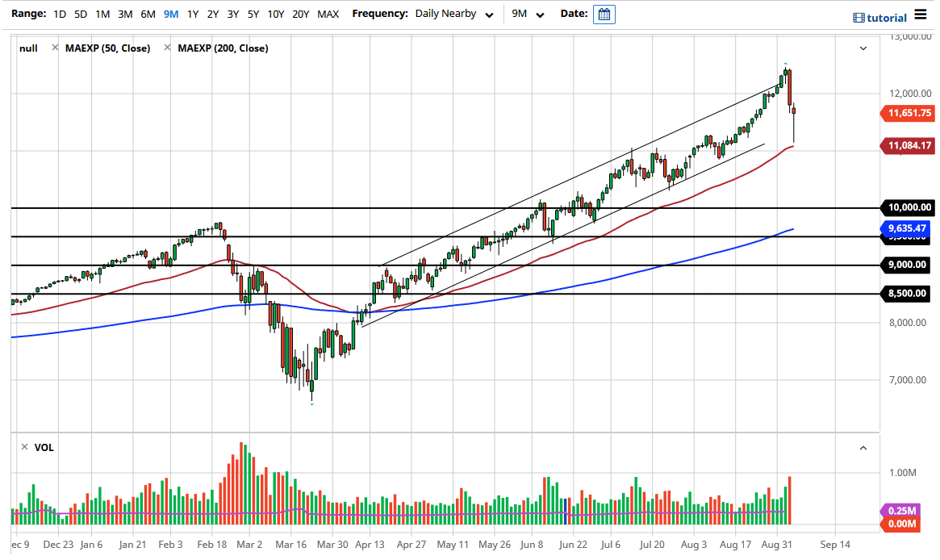The width and height of the screenshot is (940, 560).
Task: Switch to the 3M range
Action: [x=124, y=14]
